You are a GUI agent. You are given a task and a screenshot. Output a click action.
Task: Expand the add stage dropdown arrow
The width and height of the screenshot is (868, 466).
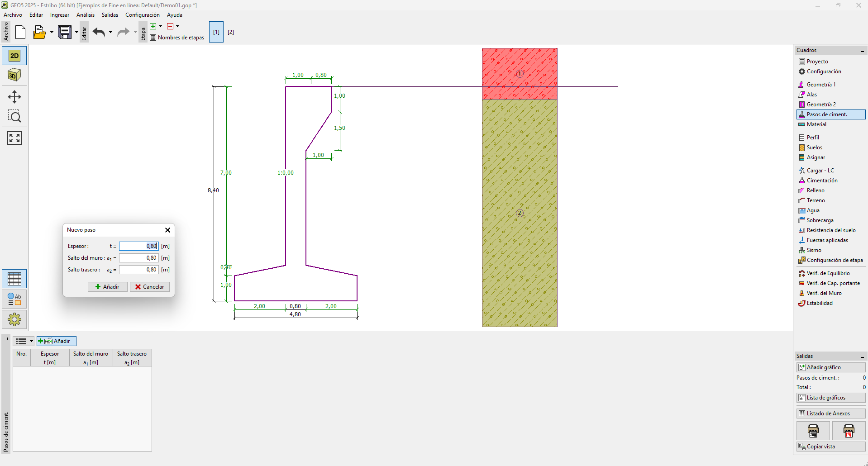pos(160,26)
